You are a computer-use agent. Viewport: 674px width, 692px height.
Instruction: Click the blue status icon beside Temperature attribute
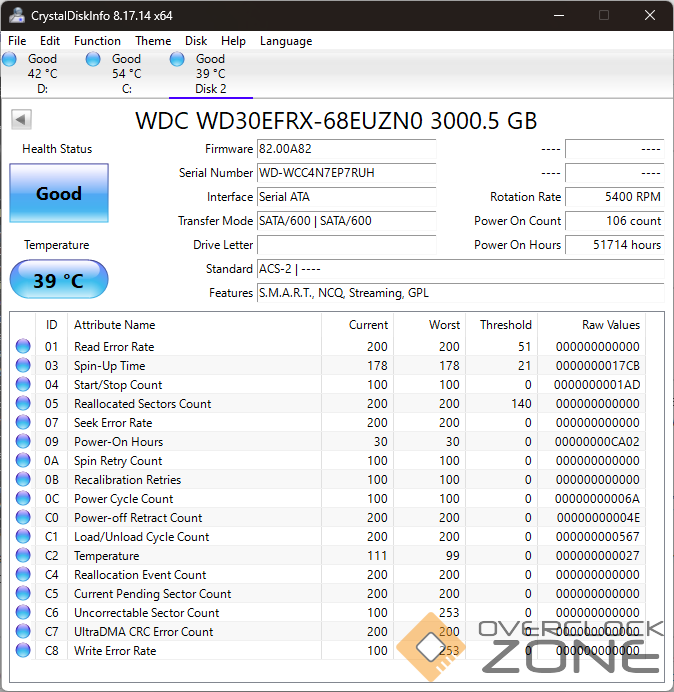tap(23, 556)
